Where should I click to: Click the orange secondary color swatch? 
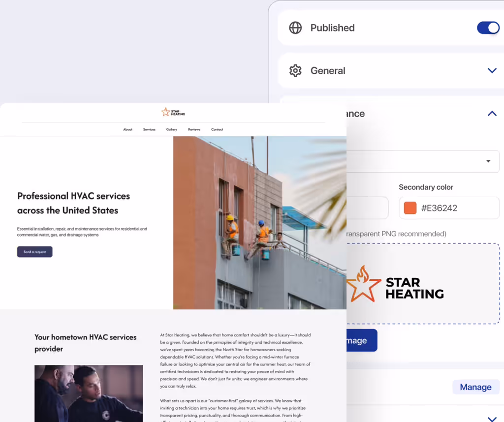(410, 208)
